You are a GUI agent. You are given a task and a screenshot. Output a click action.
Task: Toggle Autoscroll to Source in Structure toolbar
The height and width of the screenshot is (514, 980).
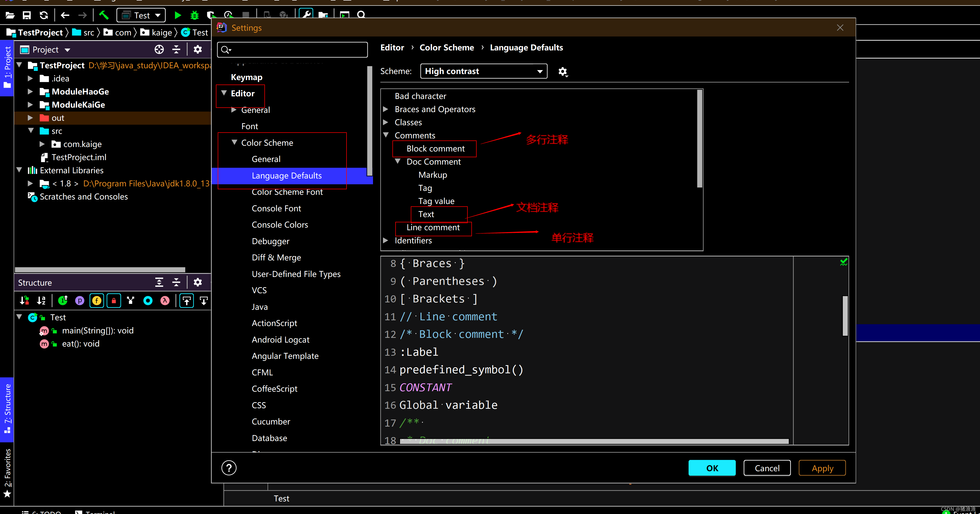click(x=187, y=300)
